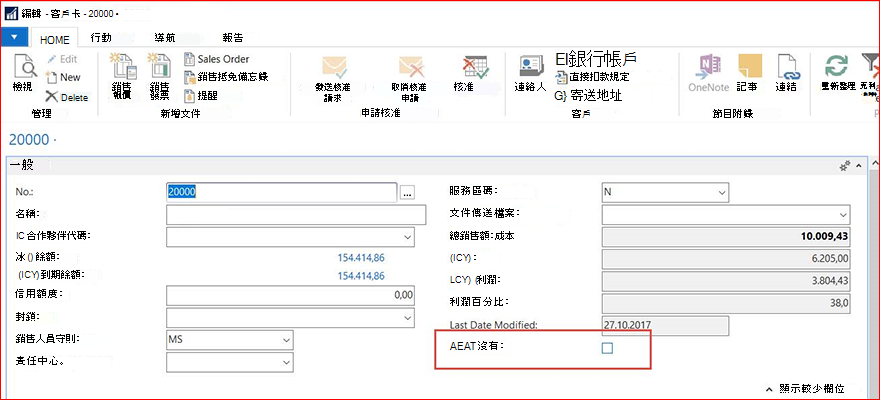
Task: Open the 文件傳送檔案 dropdown
Action: [x=843, y=214]
